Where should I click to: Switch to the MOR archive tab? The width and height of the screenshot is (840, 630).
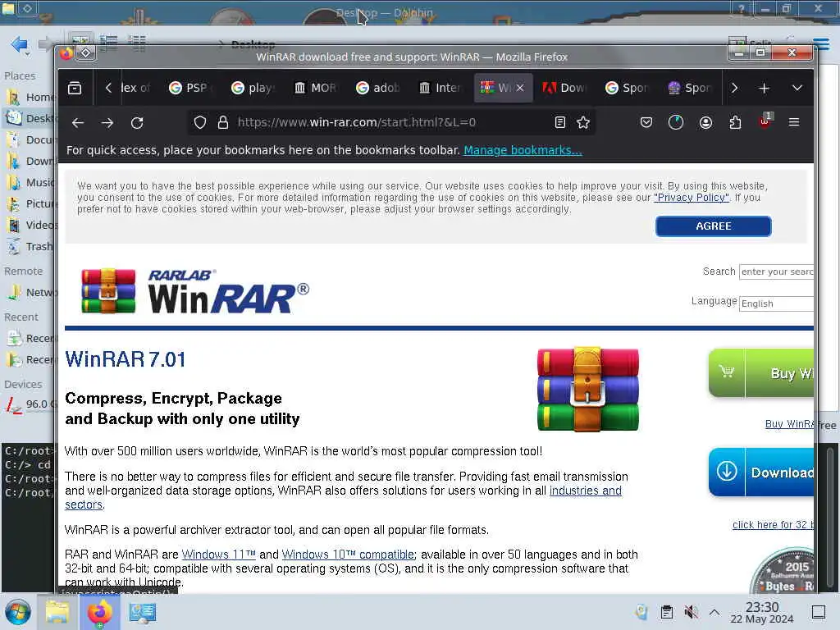pyautogui.click(x=316, y=88)
